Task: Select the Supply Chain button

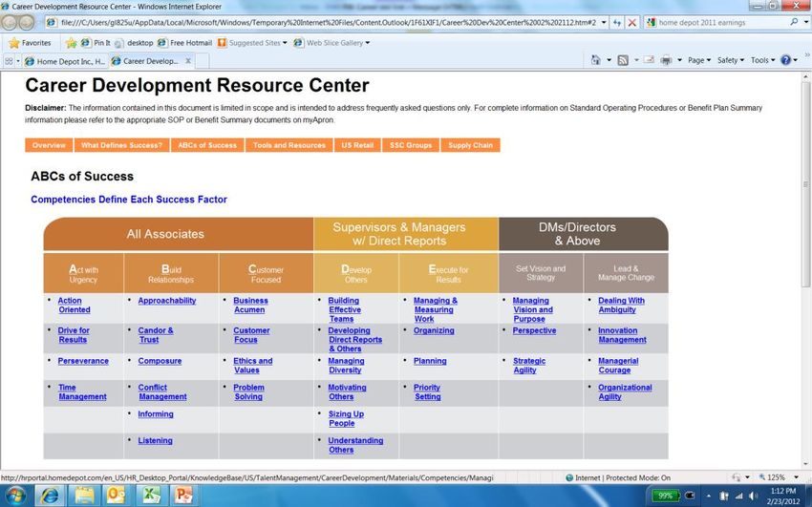Action: click(x=470, y=145)
